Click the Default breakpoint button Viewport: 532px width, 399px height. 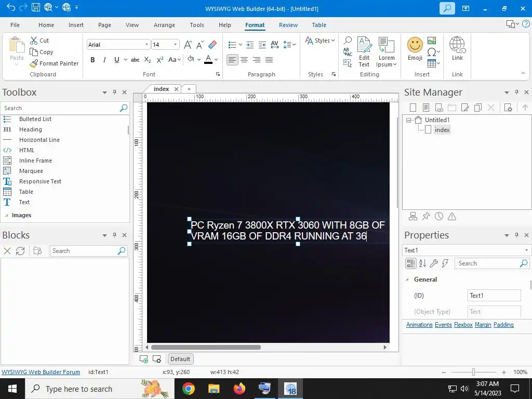[x=180, y=359]
